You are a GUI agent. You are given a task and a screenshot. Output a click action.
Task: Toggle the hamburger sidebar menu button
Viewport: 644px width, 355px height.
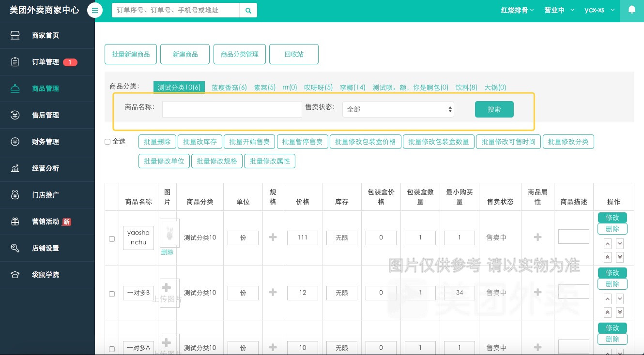coord(95,10)
